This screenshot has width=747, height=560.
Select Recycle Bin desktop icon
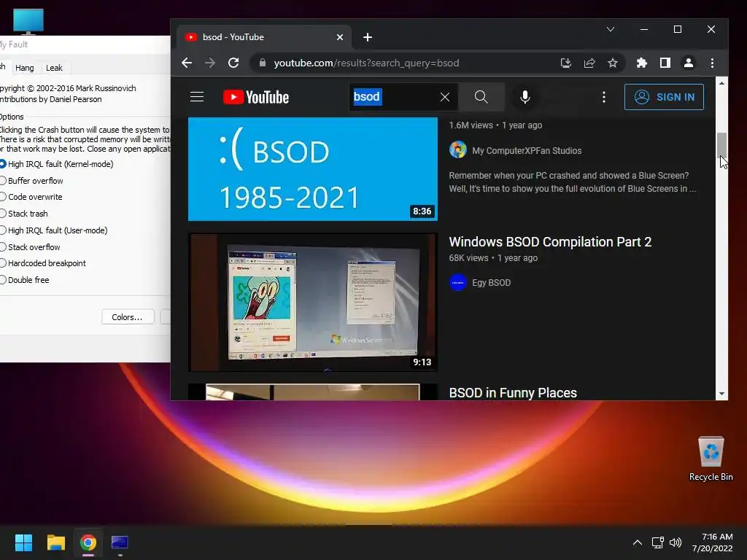click(x=711, y=459)
